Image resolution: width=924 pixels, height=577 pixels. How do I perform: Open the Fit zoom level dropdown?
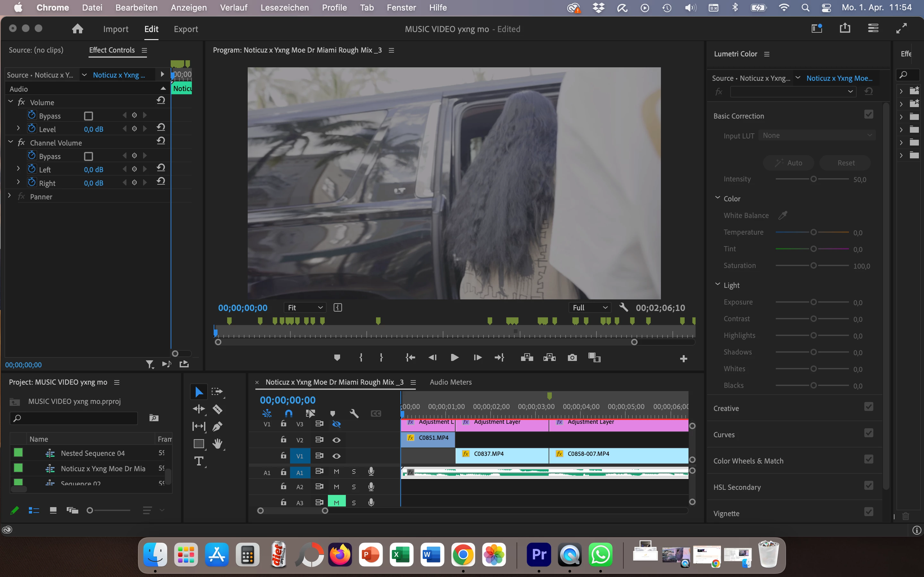(305, 308)
